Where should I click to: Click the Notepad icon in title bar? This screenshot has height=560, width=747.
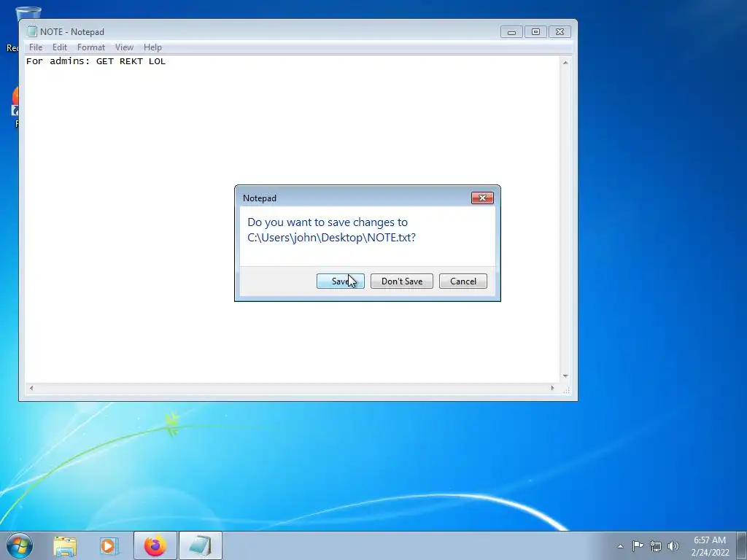pyautogui.click(x=31, y=31)
